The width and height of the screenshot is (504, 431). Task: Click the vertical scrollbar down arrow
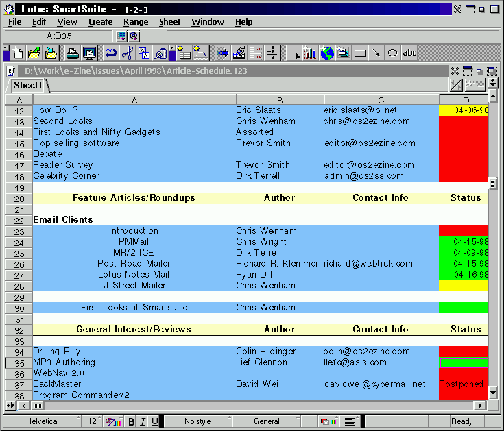tap(493, 393)
